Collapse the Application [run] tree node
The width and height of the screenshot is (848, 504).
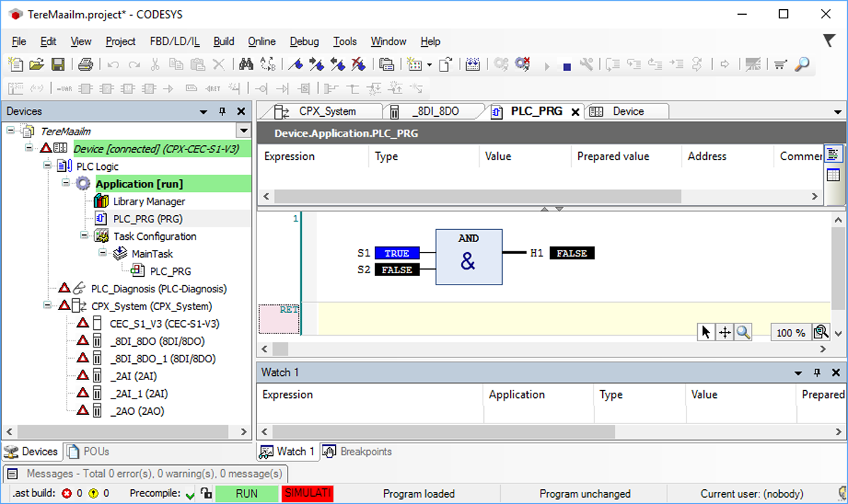[66, 183]
